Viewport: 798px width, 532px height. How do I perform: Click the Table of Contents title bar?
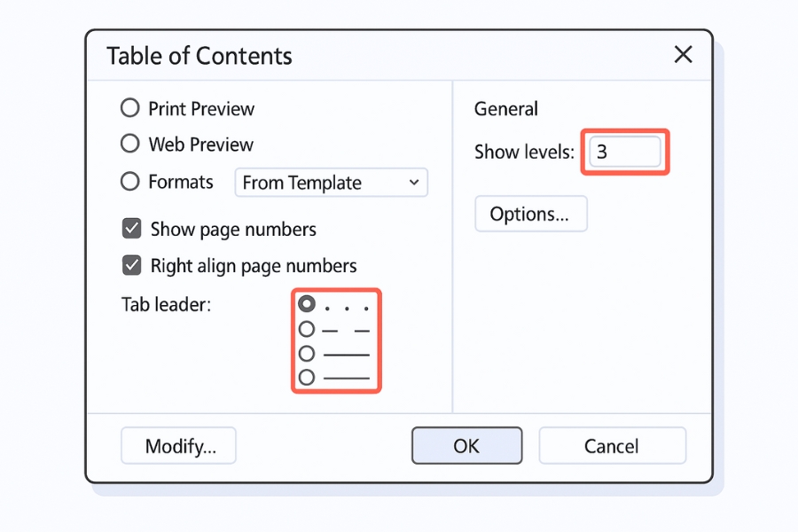[x=199, y=55]
